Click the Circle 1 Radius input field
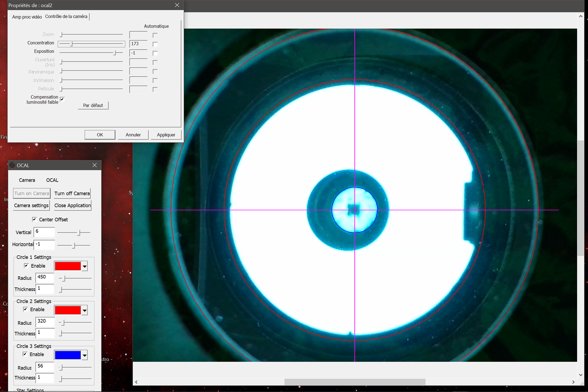The height and width of the screenshot is (392, 588). pos(45,277)
